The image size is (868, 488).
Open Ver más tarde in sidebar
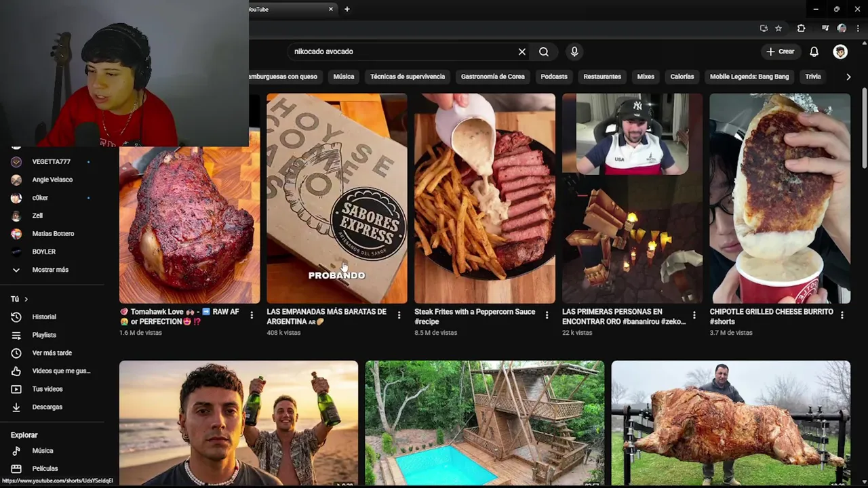click(x=51, y=353)
